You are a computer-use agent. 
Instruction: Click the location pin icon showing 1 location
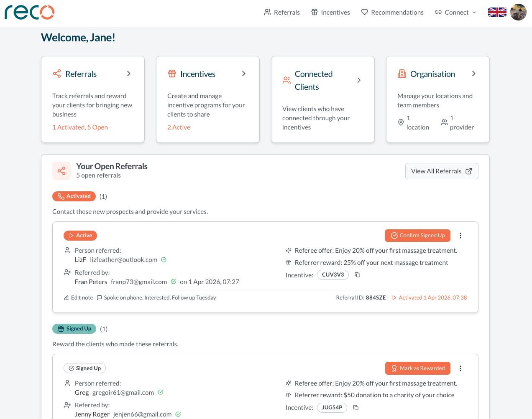[401, 122]
